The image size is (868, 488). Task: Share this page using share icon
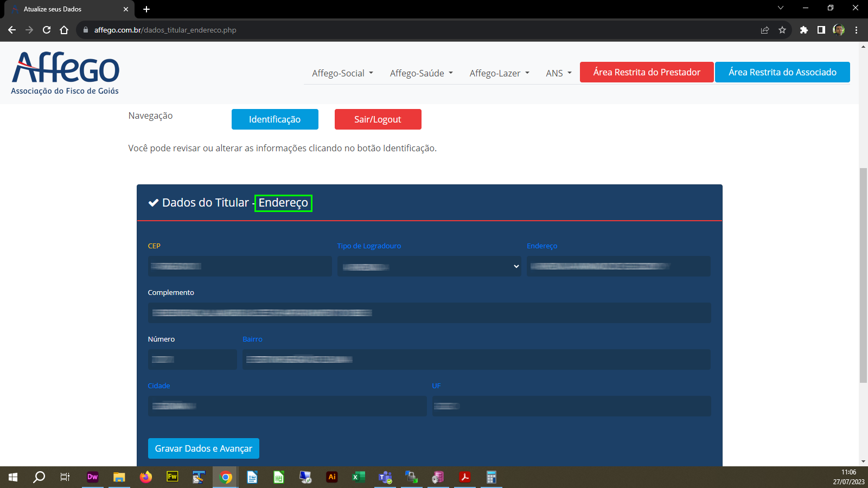click(765, 30)
